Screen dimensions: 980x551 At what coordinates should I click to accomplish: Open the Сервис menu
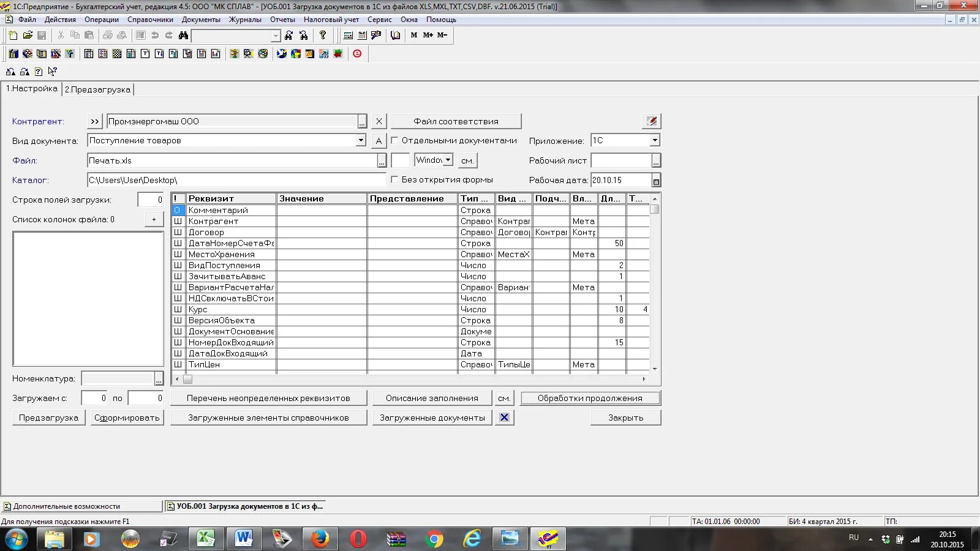coord(380,20)
